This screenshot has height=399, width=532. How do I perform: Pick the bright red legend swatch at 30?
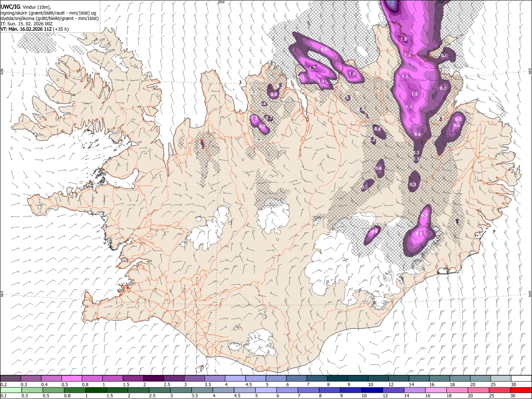click(x=520, y=390)
